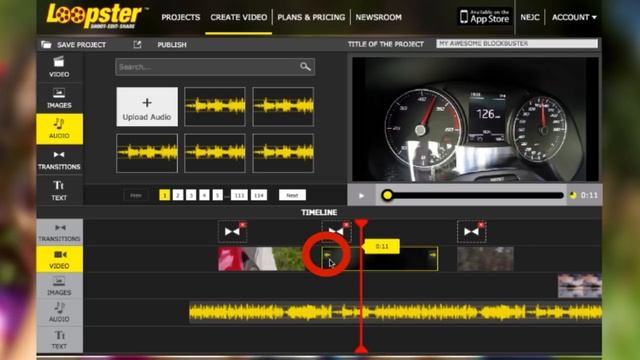The image size is (640, 360).
Task: Click the Save Project folder icon
Action: point(46,44)
